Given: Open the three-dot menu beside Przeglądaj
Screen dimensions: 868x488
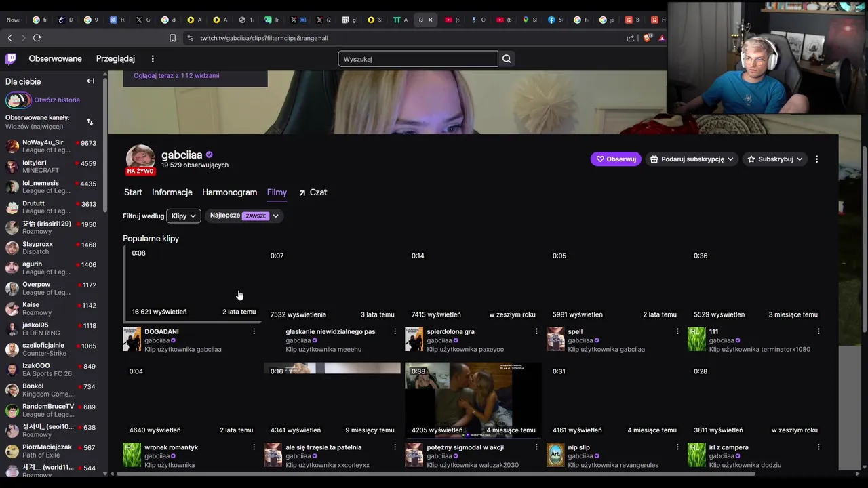Looking at the screenshot, I should [153, 59].
